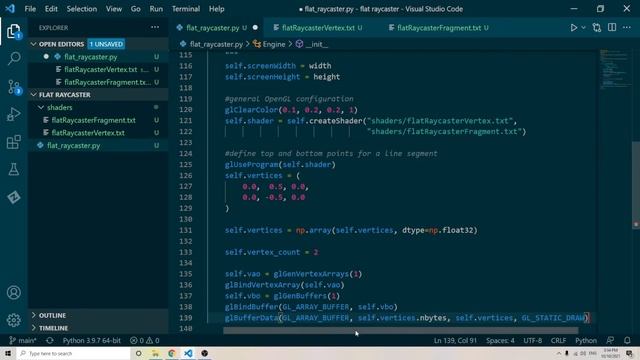Click the Windows taskbar search box

(74, 353)
